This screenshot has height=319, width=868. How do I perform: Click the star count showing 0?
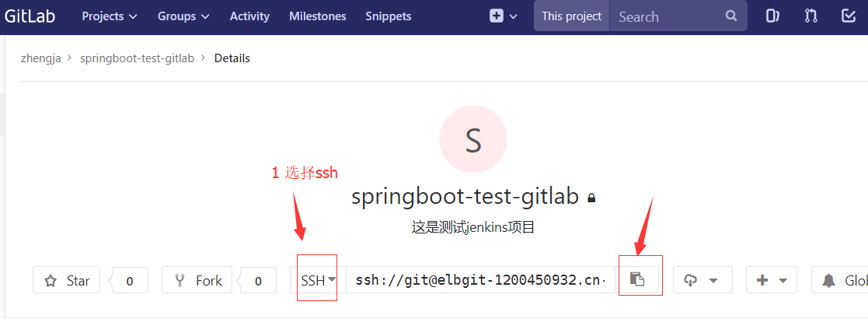click(130, 281)
